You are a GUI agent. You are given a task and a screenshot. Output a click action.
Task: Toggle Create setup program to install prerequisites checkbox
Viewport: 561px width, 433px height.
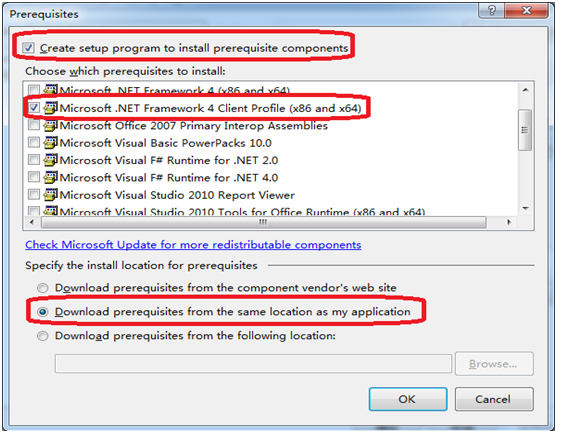pyautogui.click(x=28, y=48)
